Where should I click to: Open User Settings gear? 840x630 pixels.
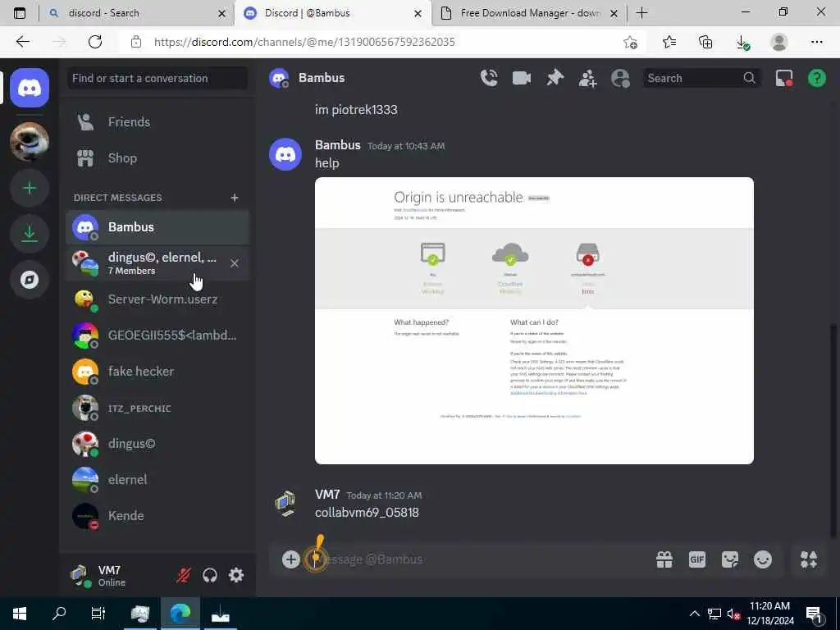(x=236, y=575)
